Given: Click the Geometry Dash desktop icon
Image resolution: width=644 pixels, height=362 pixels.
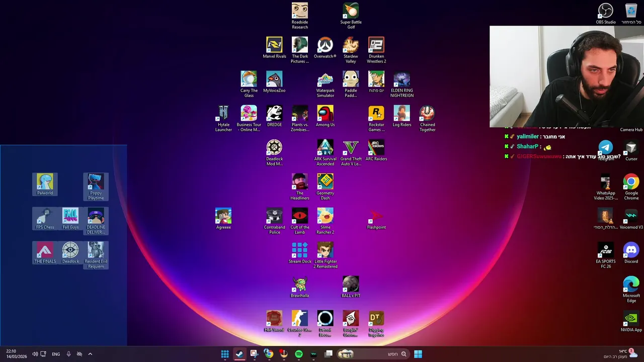Looking at the screenshot, I should (325, 187).
